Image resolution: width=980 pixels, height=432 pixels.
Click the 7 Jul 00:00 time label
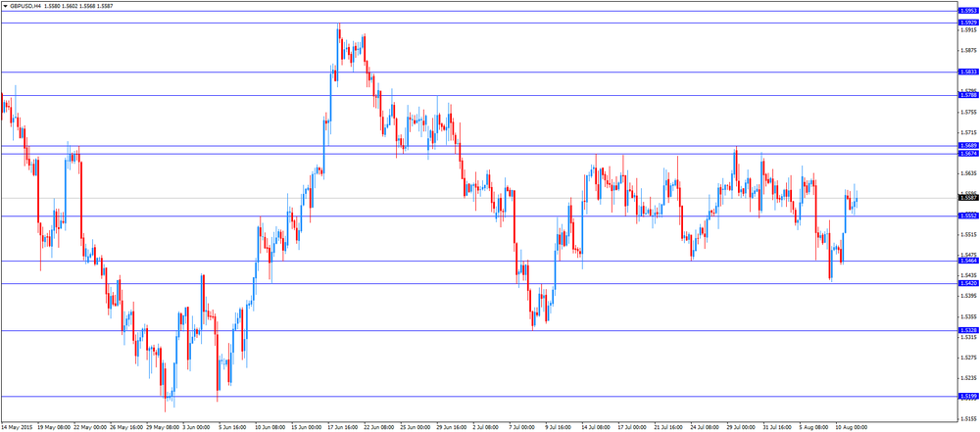523,428
